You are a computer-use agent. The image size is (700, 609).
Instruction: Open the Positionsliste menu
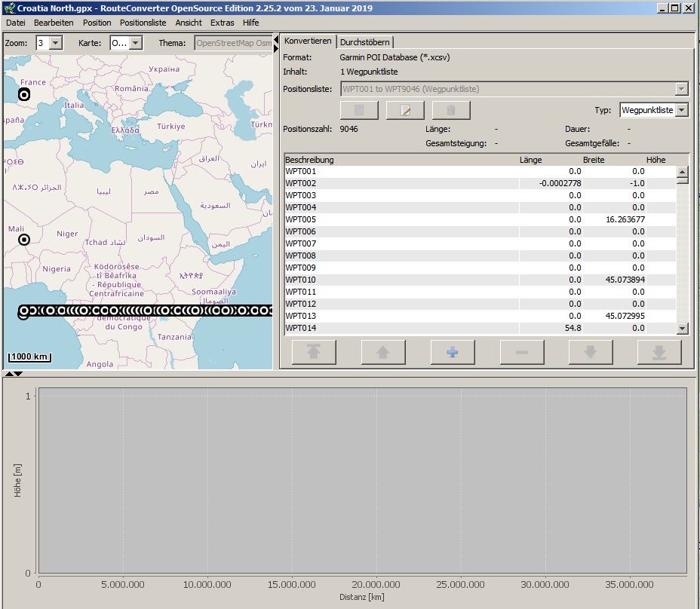143,23
